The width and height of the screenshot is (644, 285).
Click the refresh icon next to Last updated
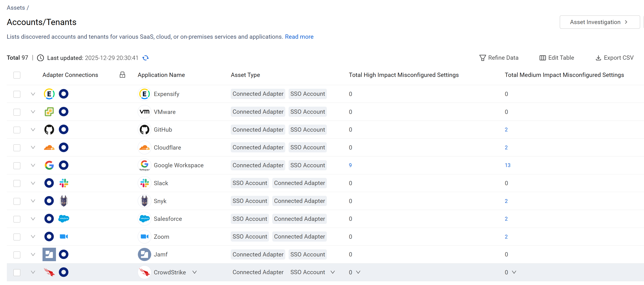[x=145, y=58]
